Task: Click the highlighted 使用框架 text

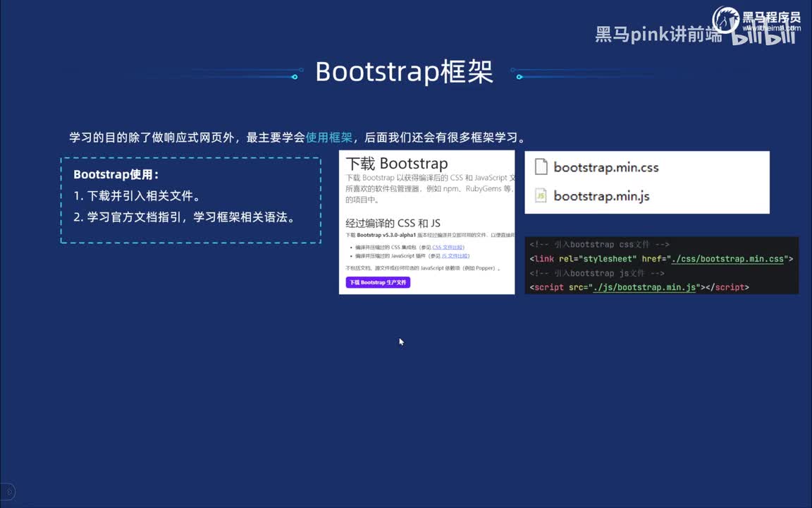Action: [x=329, y=138]
